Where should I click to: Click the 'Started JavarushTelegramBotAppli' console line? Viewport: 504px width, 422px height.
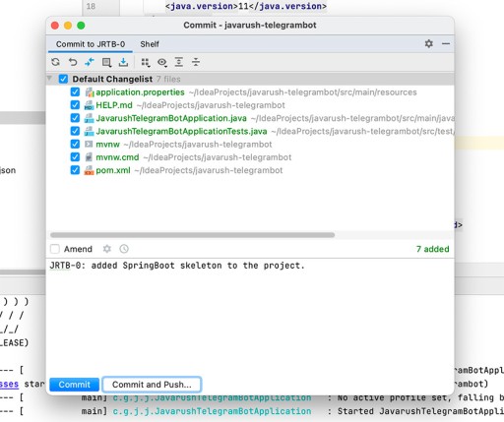point(420,411)
